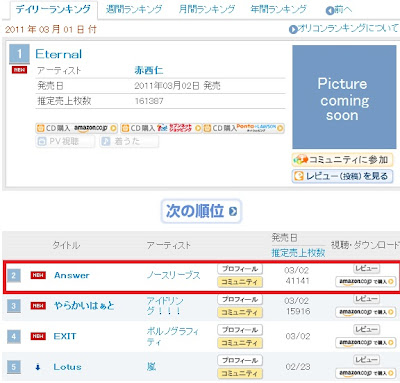Click the 赤西仁 artist link
This screenshot has width=400, height=383.
[x=149, y=70]
